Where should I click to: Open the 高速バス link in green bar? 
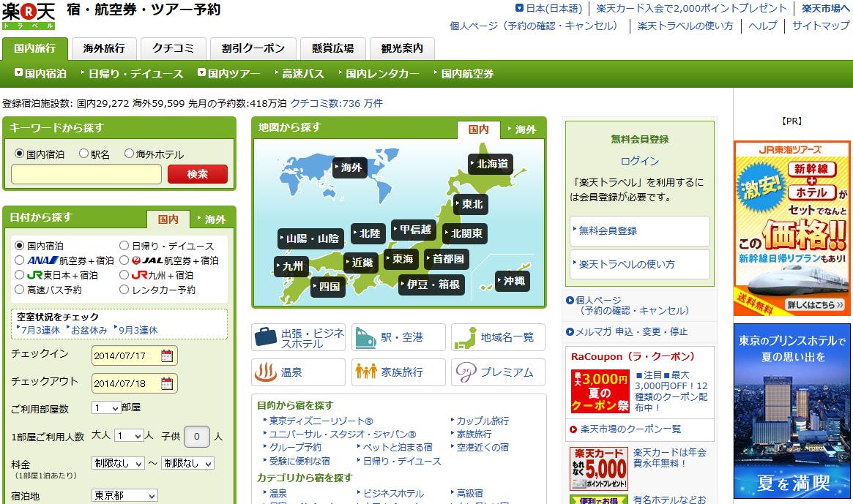[x=302, y=73]
